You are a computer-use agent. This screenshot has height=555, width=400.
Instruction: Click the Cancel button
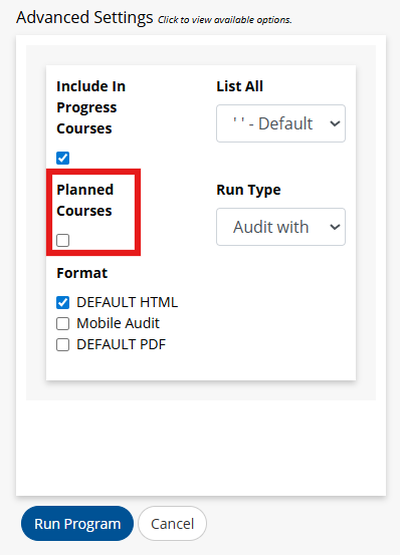click(172, 523)
